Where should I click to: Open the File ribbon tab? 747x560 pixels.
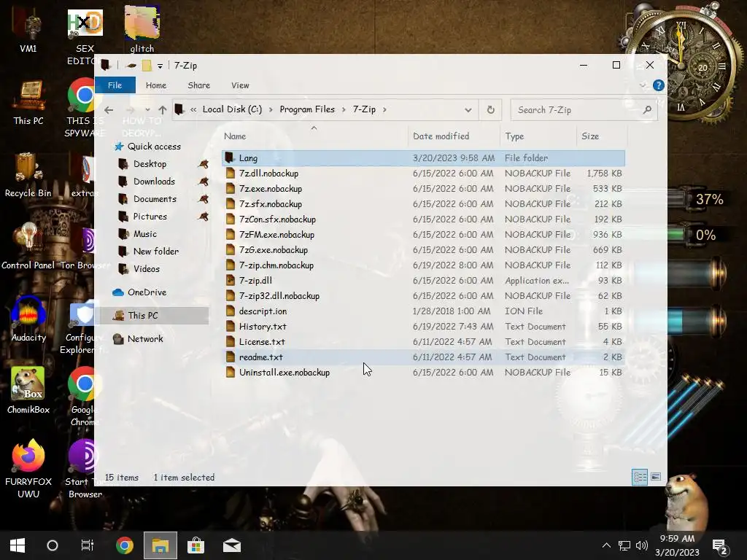(x=115, y=85)
